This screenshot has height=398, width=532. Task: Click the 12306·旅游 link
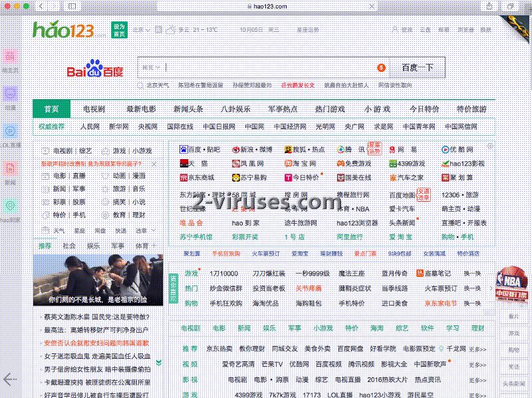(x=460, y=195)
